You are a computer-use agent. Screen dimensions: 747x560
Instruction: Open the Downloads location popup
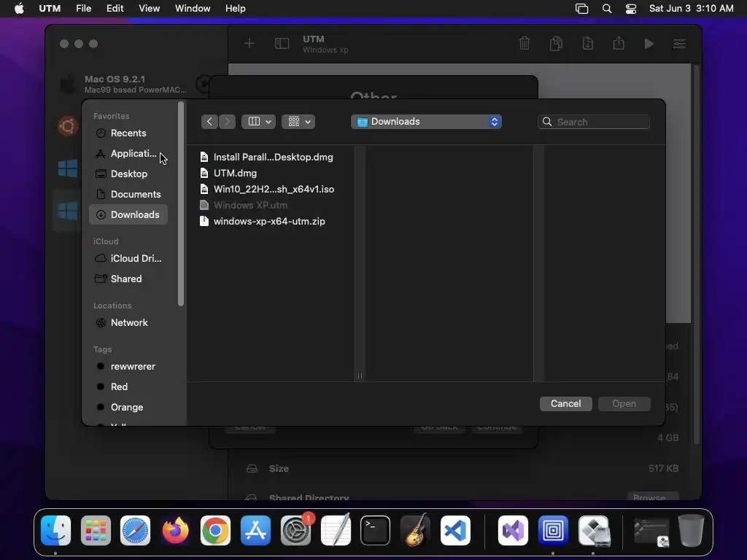[426, 122]
